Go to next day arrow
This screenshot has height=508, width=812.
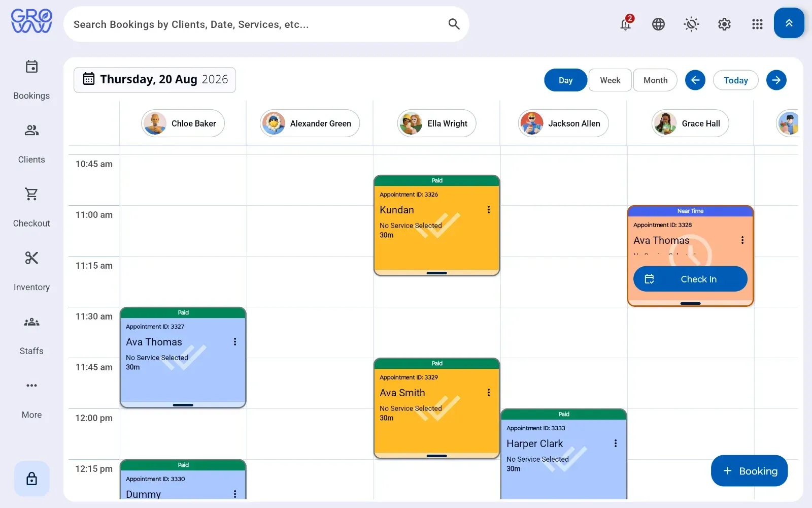(x=776, y=80)
